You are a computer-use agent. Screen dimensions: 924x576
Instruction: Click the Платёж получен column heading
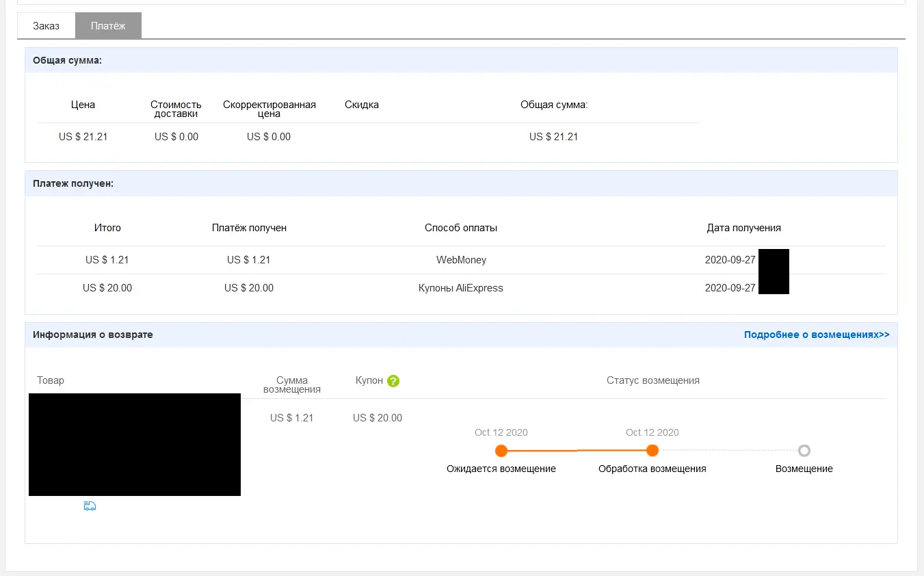click(x=249, y=228)
